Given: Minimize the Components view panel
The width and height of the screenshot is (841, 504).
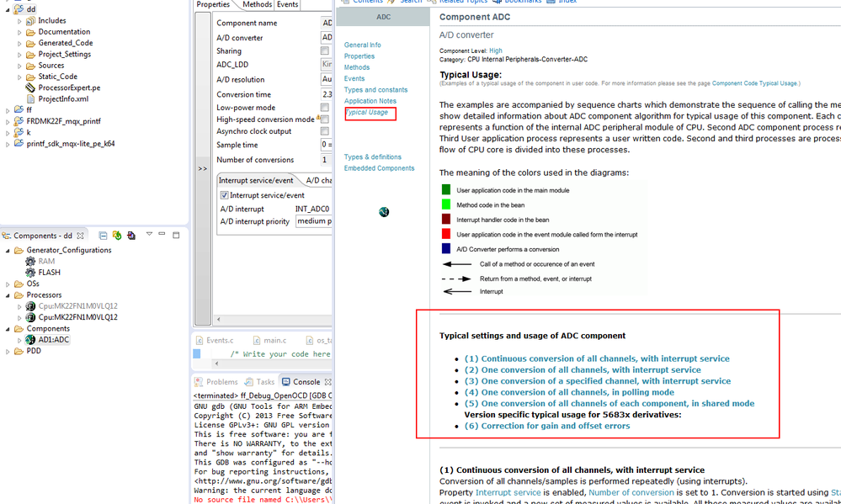Looking at the screenshot, I should click(162, 234).
